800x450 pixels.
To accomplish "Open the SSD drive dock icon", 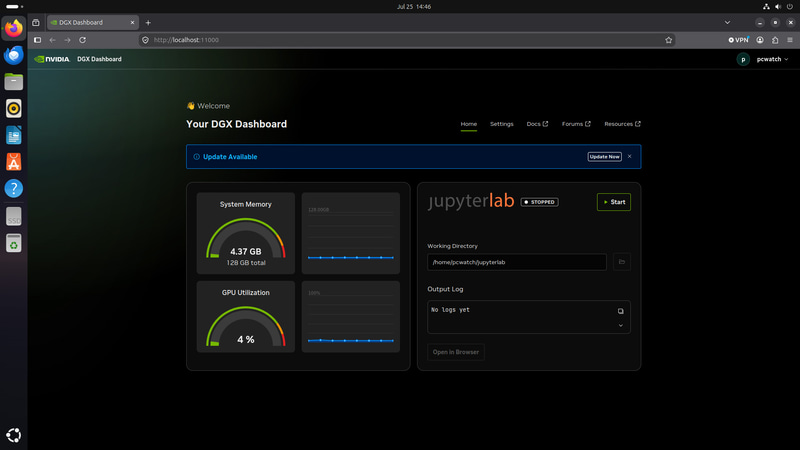I will [14, 216].
